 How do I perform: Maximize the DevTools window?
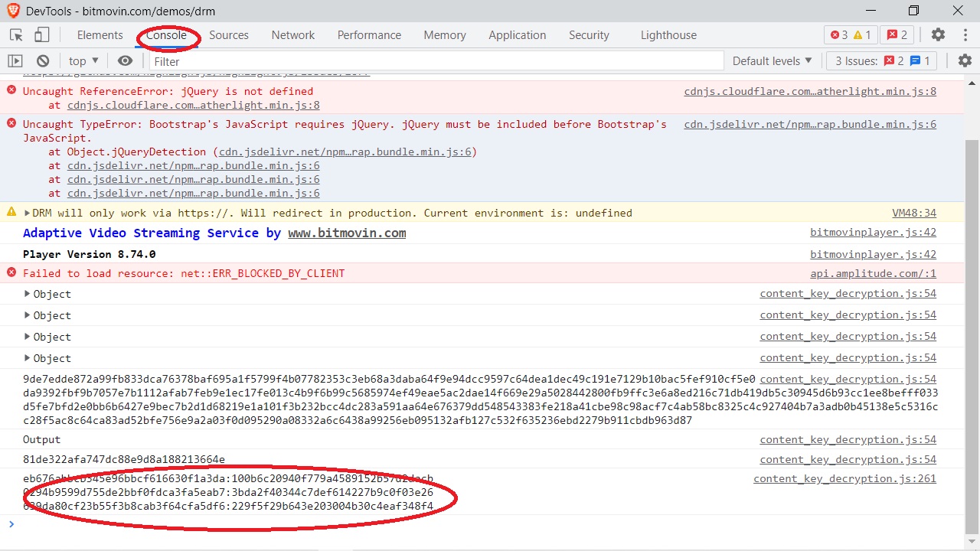[913, 11]
